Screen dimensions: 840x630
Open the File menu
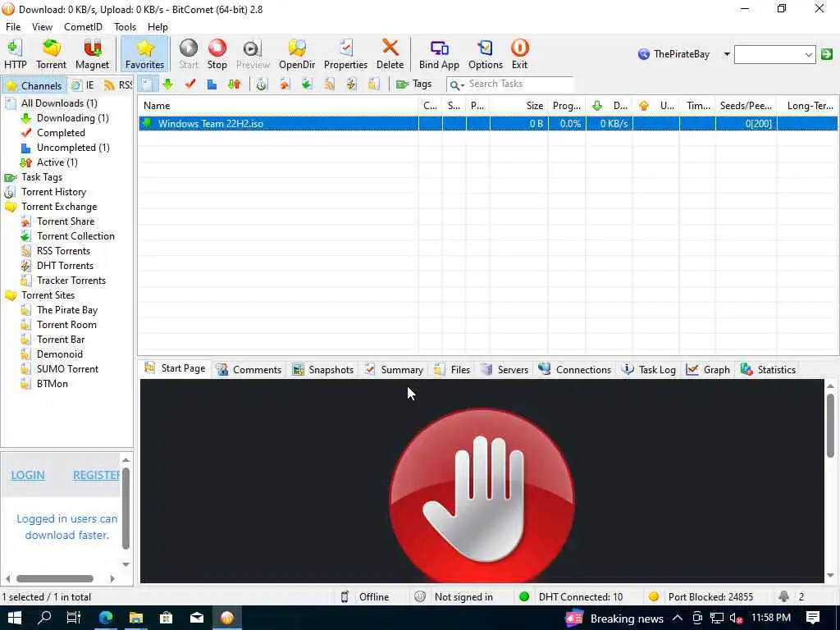point(13,27)
